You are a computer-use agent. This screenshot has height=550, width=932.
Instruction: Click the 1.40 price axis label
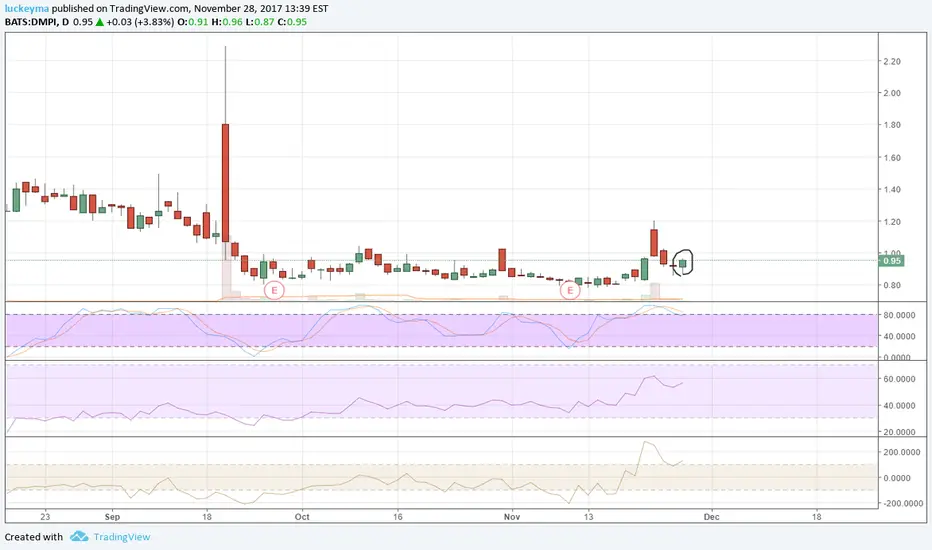point(892,189)
